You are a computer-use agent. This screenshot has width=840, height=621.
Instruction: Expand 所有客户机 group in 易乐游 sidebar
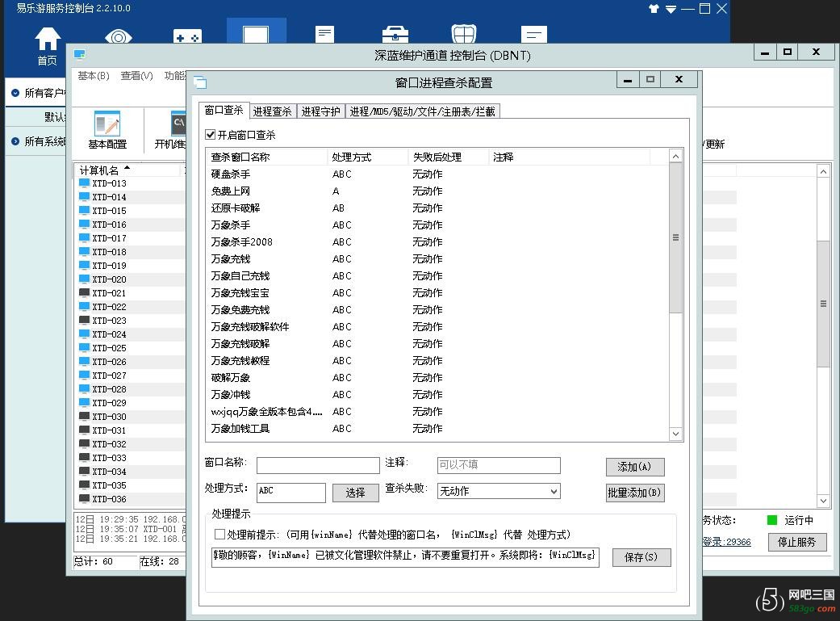(x=15, y=93)
